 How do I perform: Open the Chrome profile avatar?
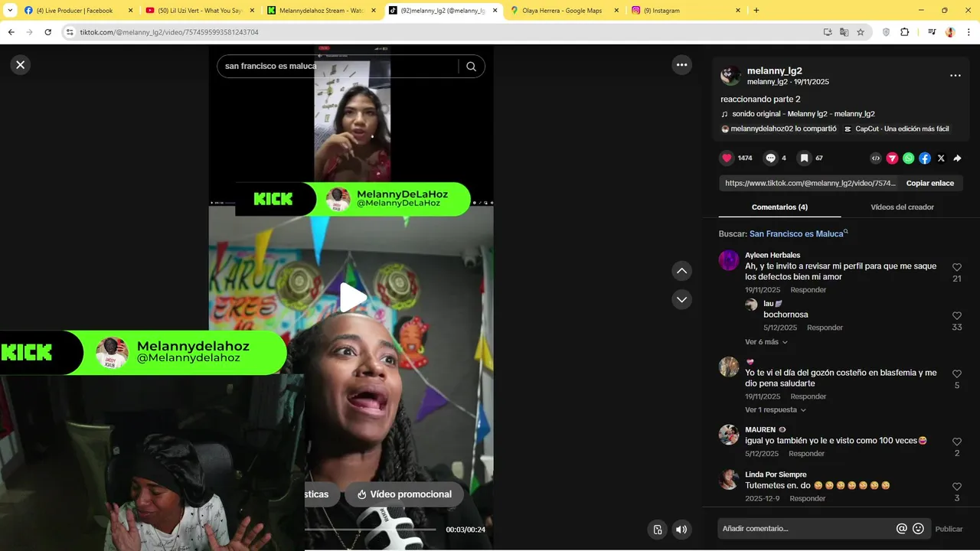(x=950, y=32)
